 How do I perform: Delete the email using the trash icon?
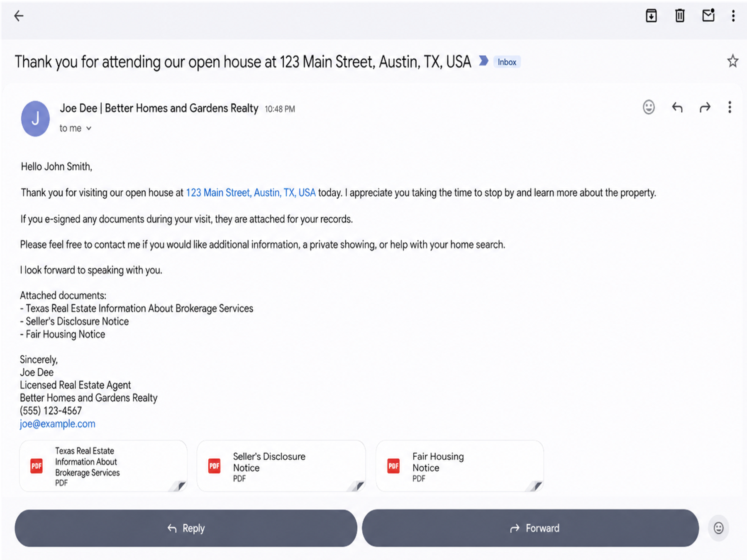click(680, 16)
